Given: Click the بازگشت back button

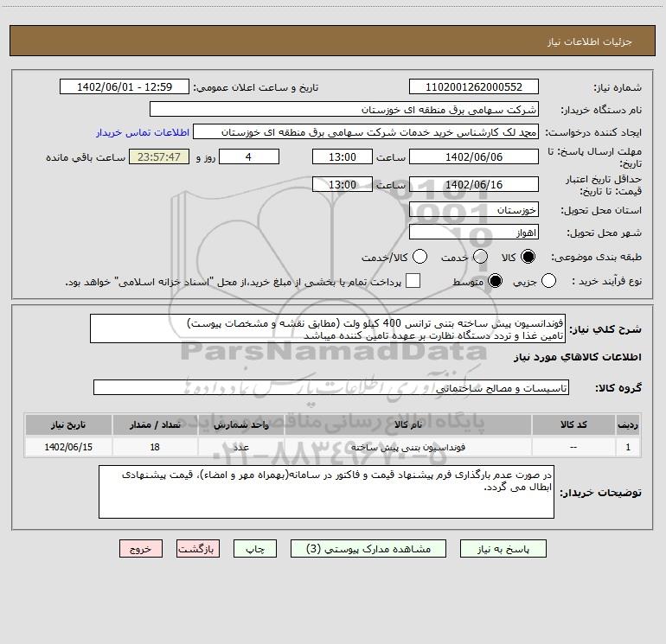Looking at the screenshot, I should click(198, 549).
